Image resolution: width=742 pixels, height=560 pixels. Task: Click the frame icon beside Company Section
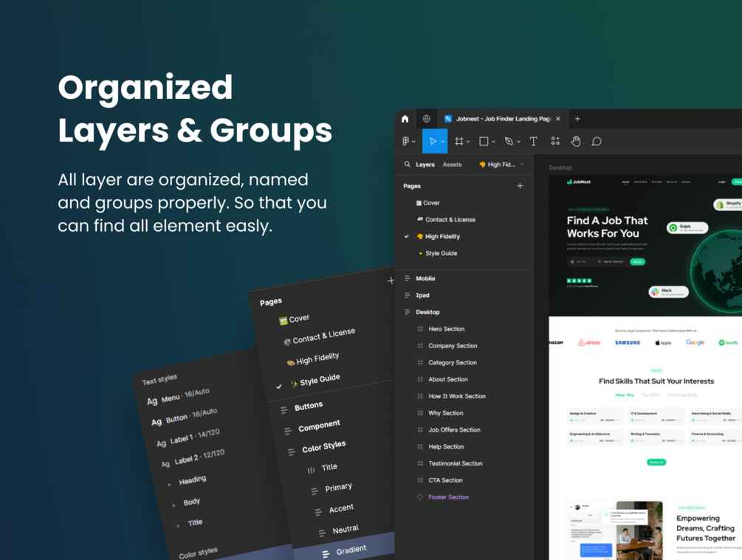(420, 346)
